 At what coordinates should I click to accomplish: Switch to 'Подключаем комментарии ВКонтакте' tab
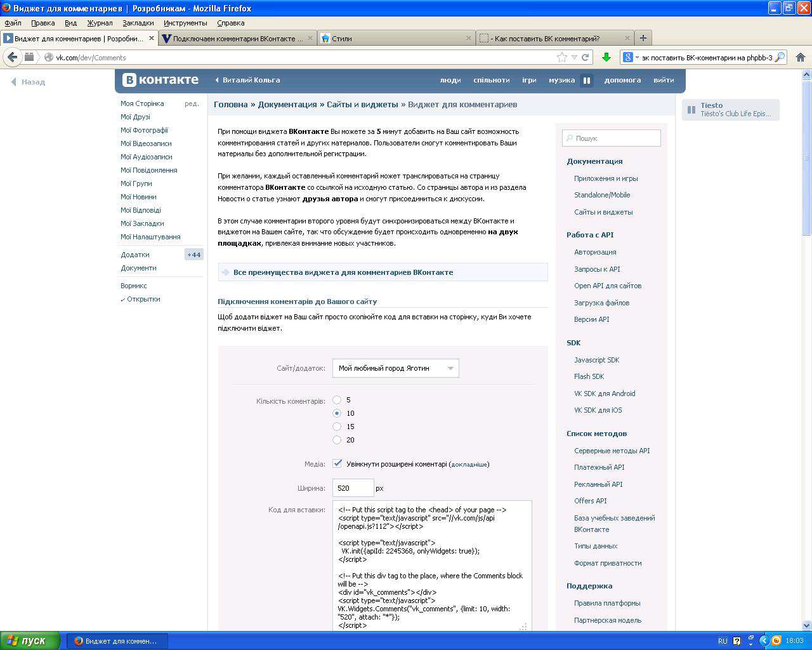tap(238, 38)
